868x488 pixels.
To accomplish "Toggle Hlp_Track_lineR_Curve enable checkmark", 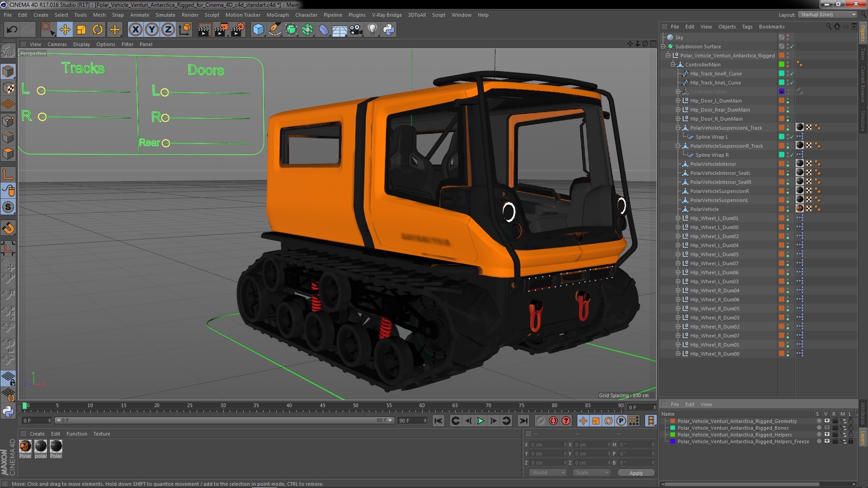I will [x=792, y=74].
